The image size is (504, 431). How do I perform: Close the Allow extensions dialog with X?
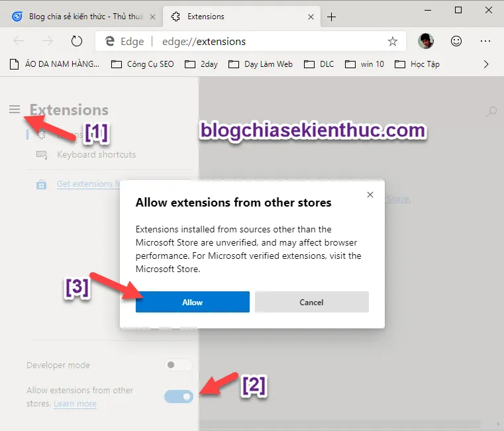(x=370, y=195)
